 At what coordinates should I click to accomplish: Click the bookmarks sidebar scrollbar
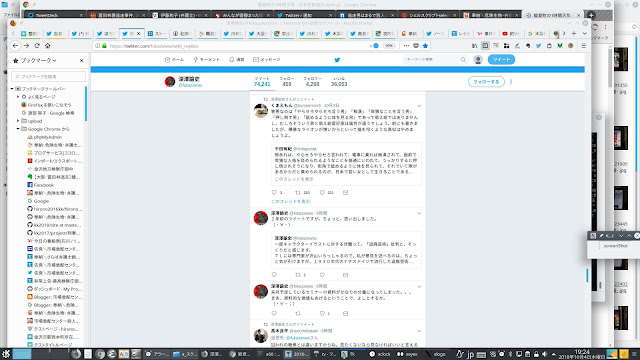point(86,104)
